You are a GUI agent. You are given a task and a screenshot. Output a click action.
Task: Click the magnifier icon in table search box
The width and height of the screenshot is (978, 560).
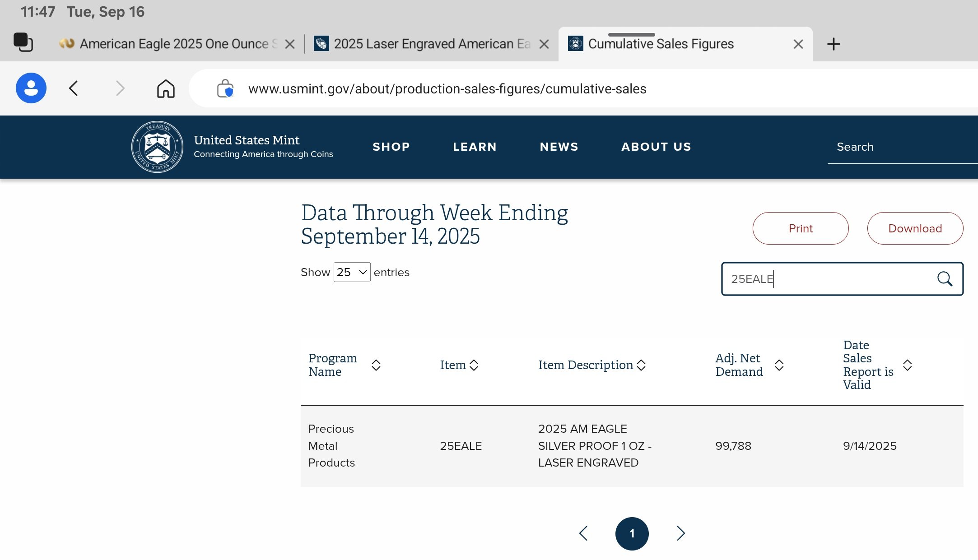click(x=945, y=279)
